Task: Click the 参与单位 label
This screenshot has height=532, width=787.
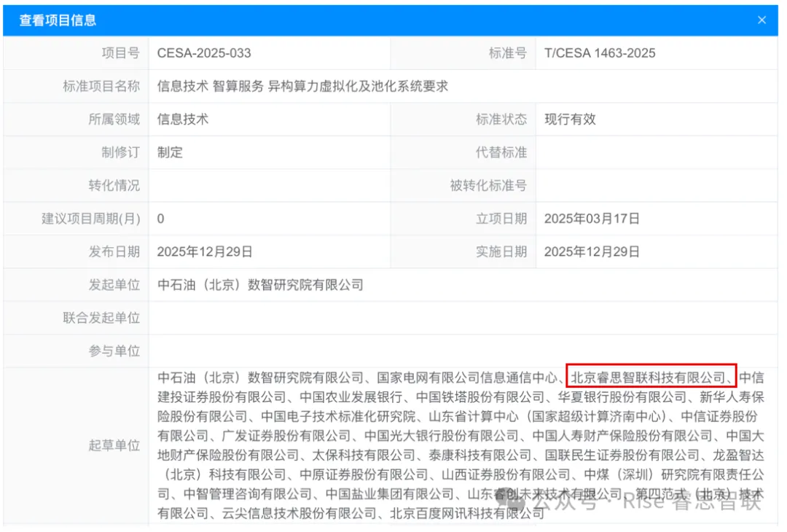Action: click(114, 351)
